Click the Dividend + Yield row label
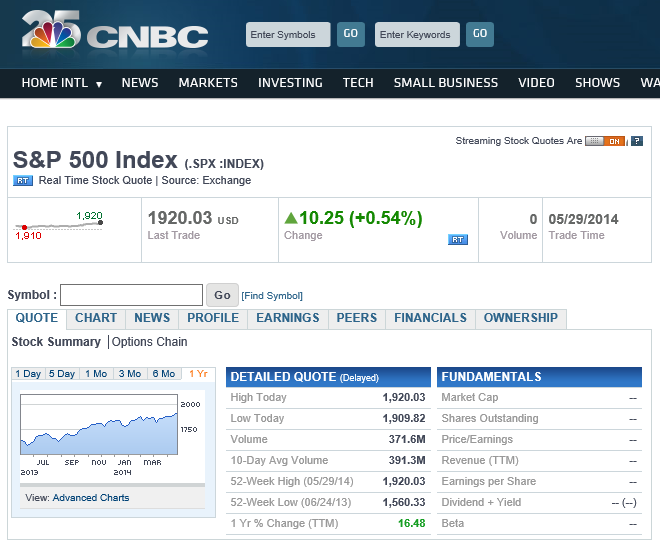 tap(481, 503)
